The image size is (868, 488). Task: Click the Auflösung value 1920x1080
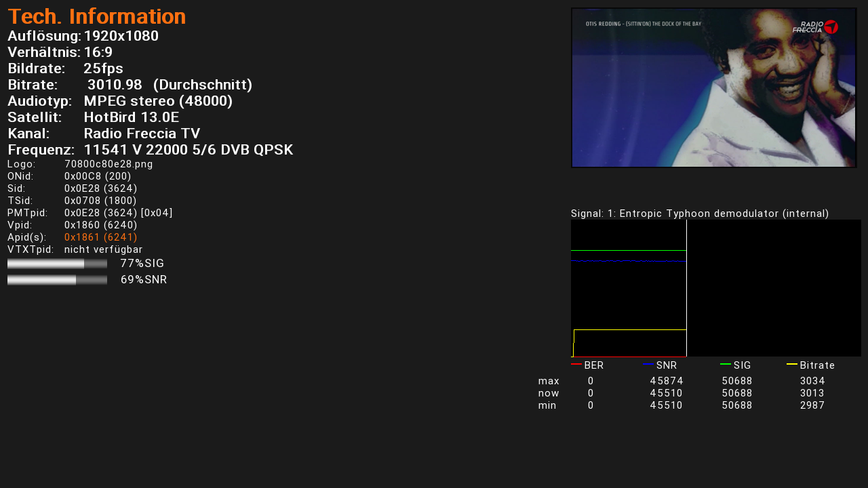point(121,36)
